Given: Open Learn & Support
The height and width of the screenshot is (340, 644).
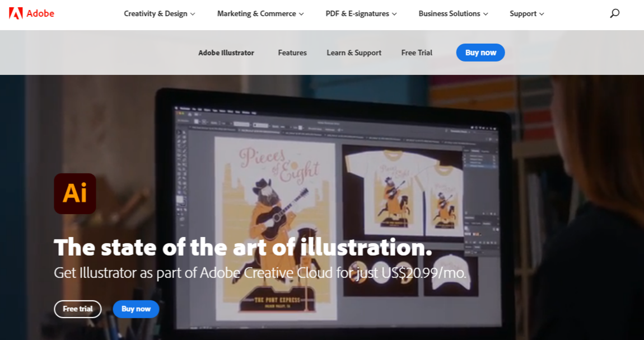Looking at the screenshot, I should [x=354, y=53].
